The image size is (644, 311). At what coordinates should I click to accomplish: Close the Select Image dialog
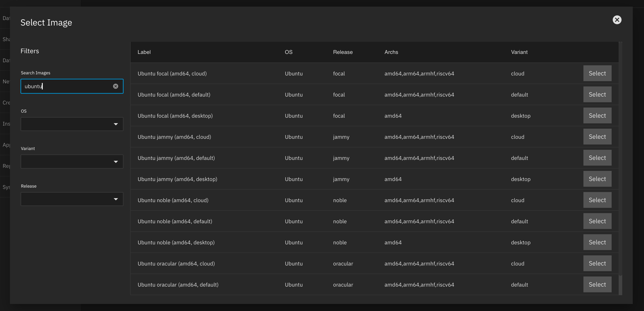(x=617, y=20)
